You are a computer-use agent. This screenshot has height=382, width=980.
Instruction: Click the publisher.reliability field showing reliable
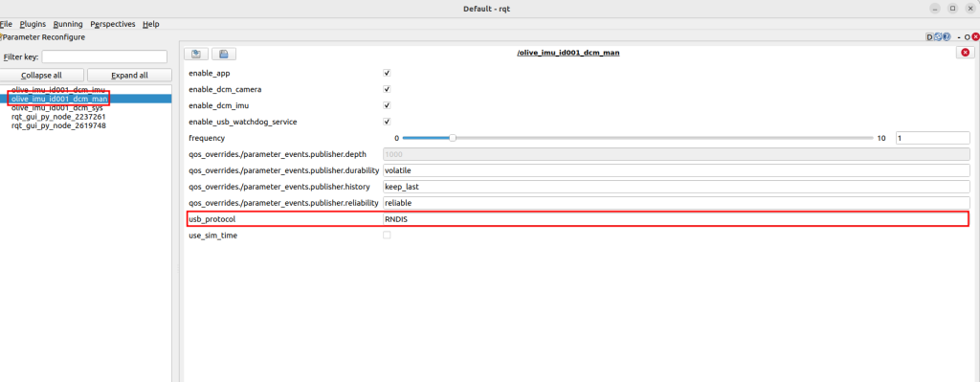point(677,203)
